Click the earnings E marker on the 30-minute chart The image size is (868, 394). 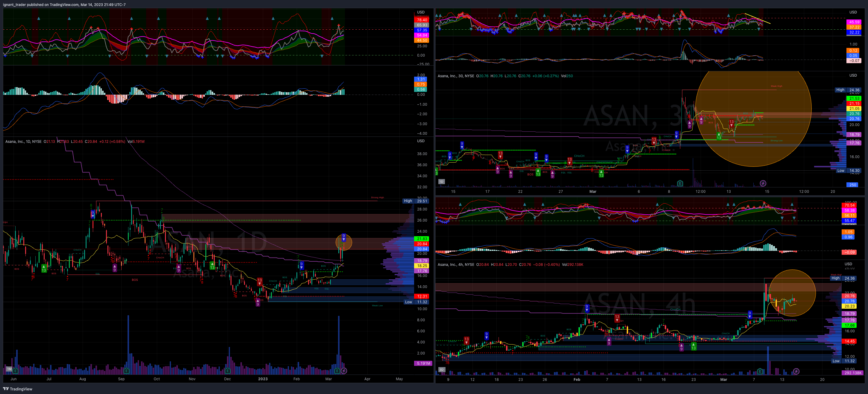point(680,183)
